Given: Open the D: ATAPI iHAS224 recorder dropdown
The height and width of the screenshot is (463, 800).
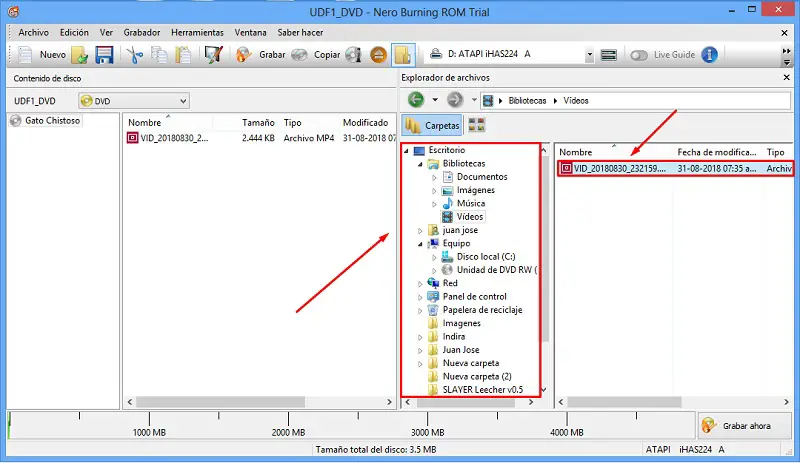Looking at the screenshot, I should click(x=589, y=55).
